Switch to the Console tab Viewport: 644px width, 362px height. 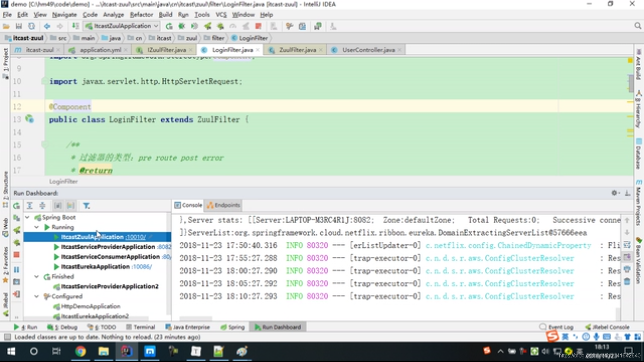tap(188, 205)
